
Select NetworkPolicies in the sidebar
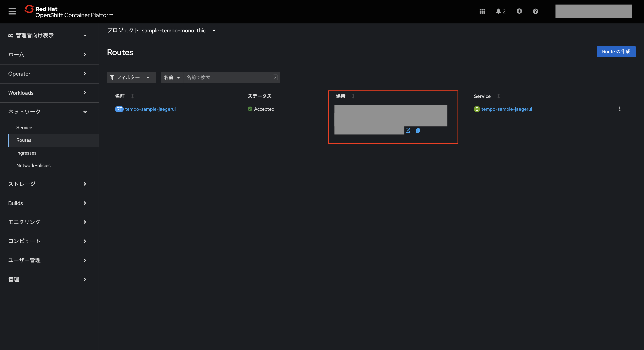pyautogui.click(x=33, y=165)
